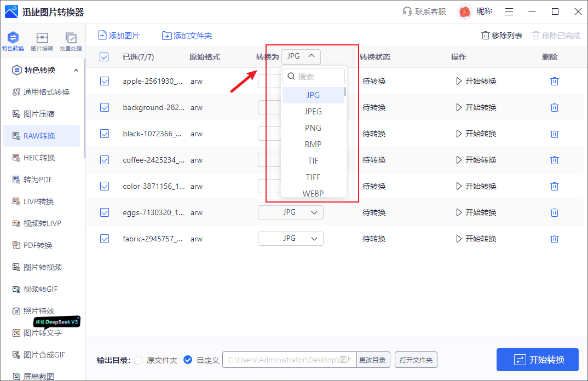Click the DeepSeek V3 badge
The height and width of the screenshot is (381, 588).
(x=57, y=322)
